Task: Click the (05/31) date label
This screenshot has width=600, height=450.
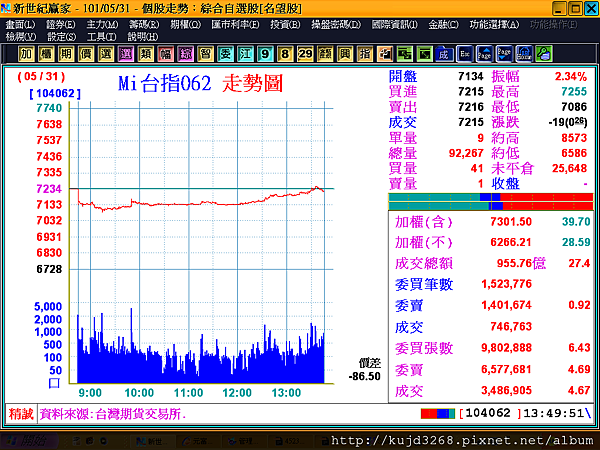Action: 41,77
